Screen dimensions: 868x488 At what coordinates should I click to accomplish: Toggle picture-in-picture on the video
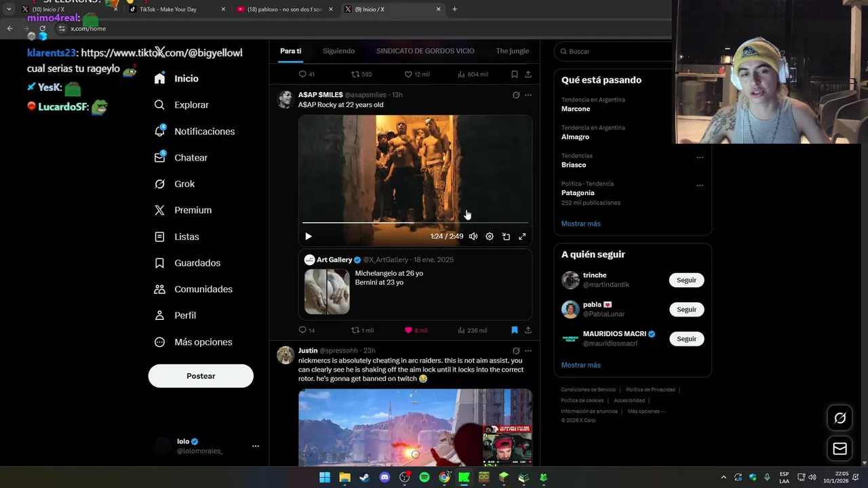(506, 237)
